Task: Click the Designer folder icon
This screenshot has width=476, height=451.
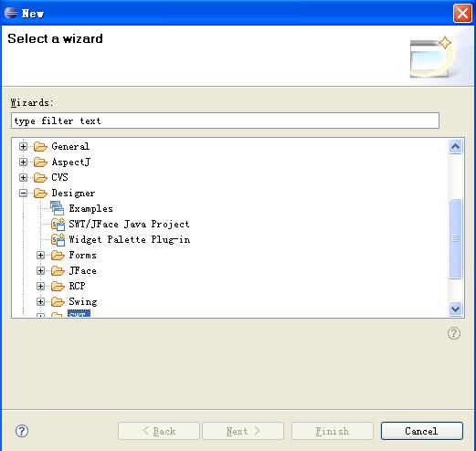Action: [x=40, y=193]
